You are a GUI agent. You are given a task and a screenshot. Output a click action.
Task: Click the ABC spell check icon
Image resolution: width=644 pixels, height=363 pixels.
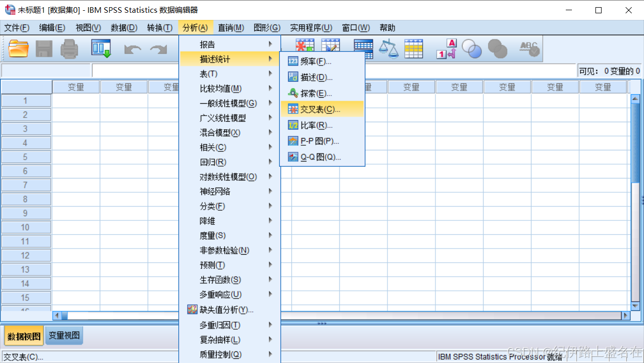point(529,49)
